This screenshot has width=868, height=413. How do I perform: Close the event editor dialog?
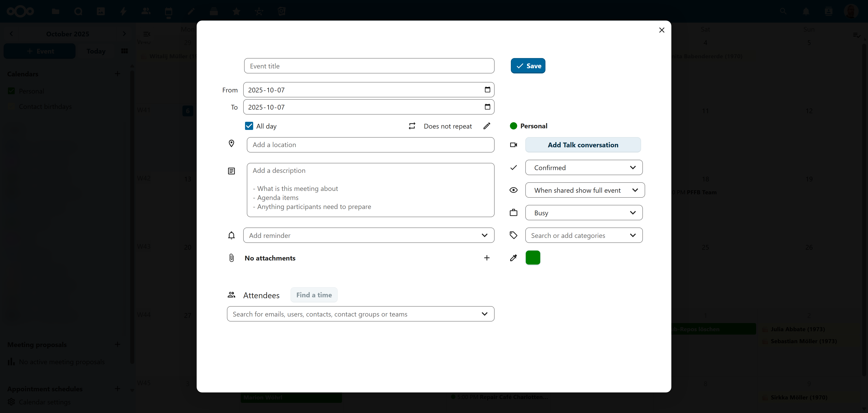pyautogui.click(x=661, y=30)
